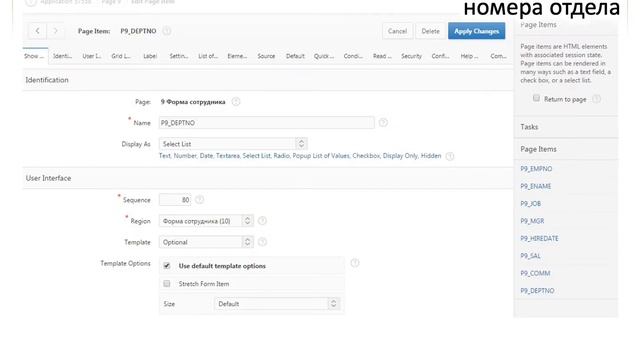Set display type via Checkbox link
The width and height of the screenshot is (640, 360).
point(366,156)
